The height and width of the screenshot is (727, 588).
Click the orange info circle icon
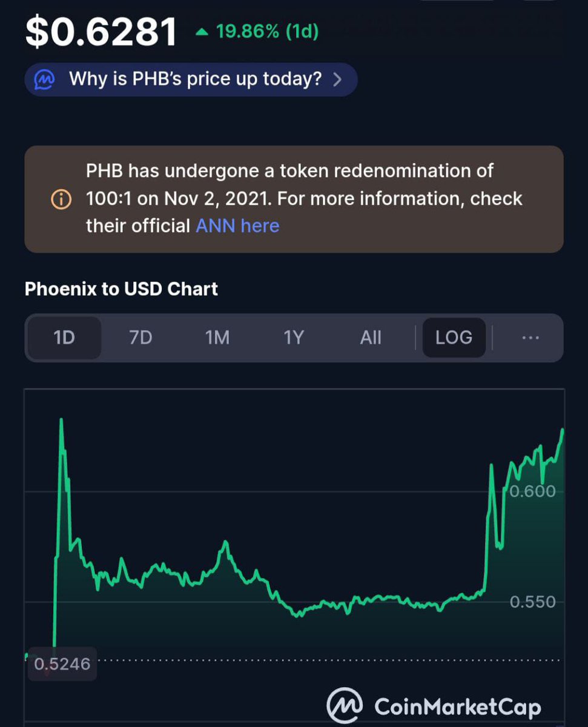[x=61, y=199]
